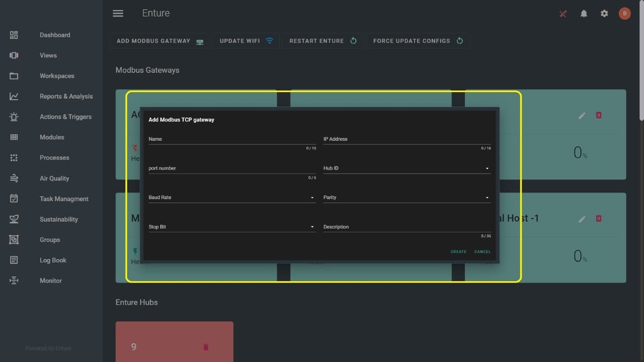Open the hamburger navigation menu
This screenshot has width=644, height=362.
pyautogui.click(x=118, y=13)
